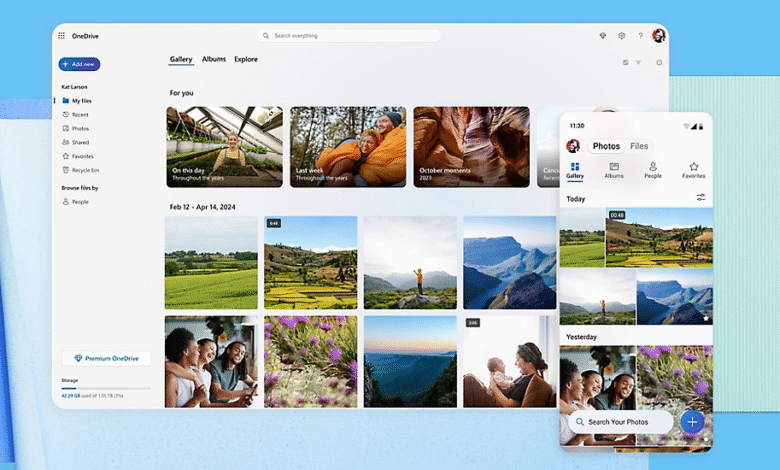Click the storage usage progress bar
This screenshot has height=470, width=780.
click(x=106, y=388)
